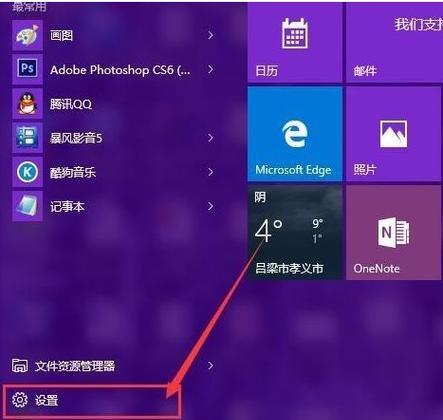Expand the 记事本 jump list arrow
This screenshot has height=420, width=443.
point(210,206)
